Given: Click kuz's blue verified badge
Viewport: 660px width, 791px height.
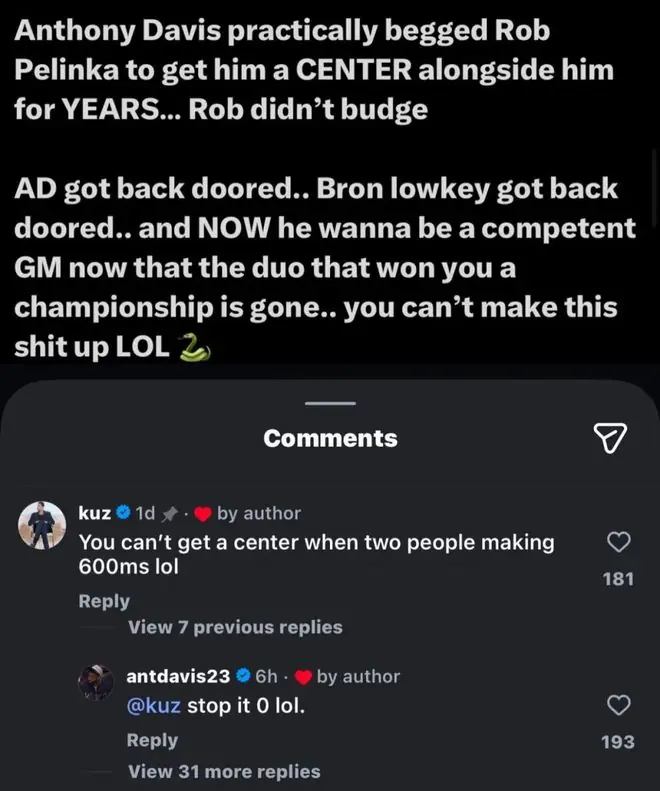Looking at the screenshot, I should pos(124,513).
